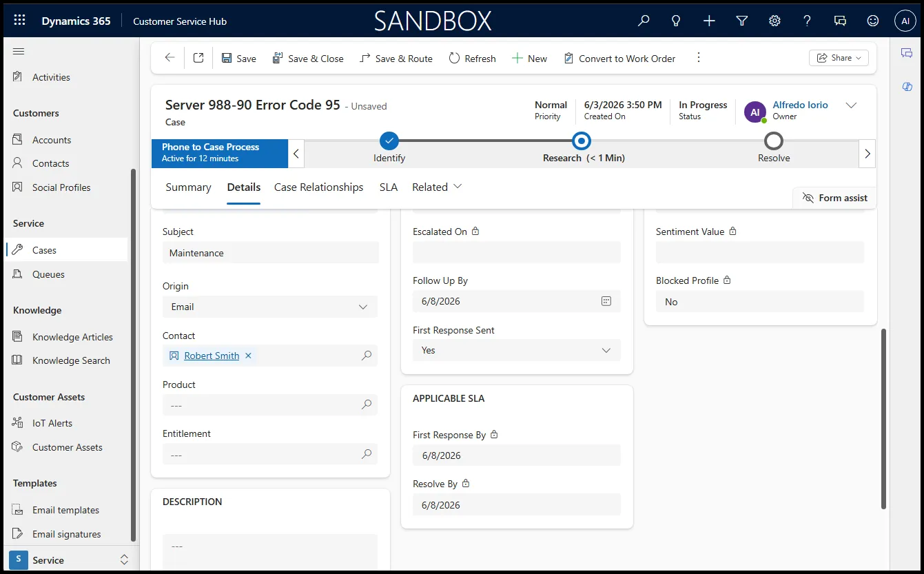
Task: Open the First Response Sent dropdown
Action: (x=517, y=350)
